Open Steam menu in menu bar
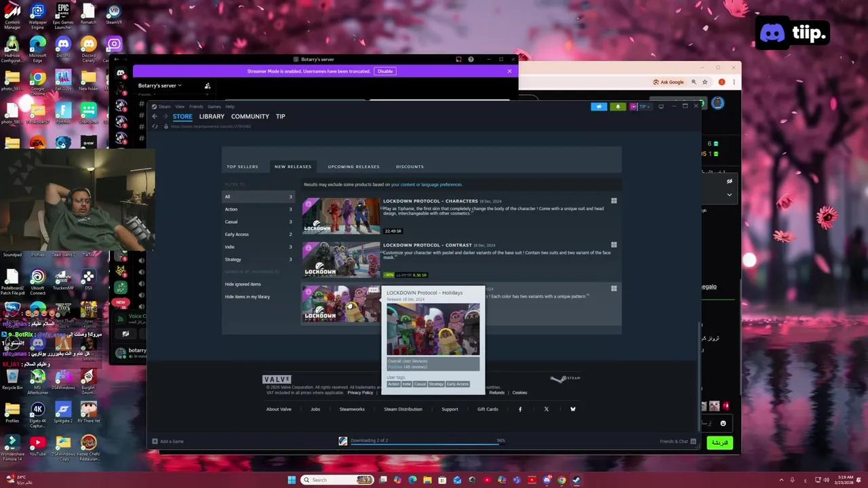Viewport: 868px width, 488px height. [164, 106]
